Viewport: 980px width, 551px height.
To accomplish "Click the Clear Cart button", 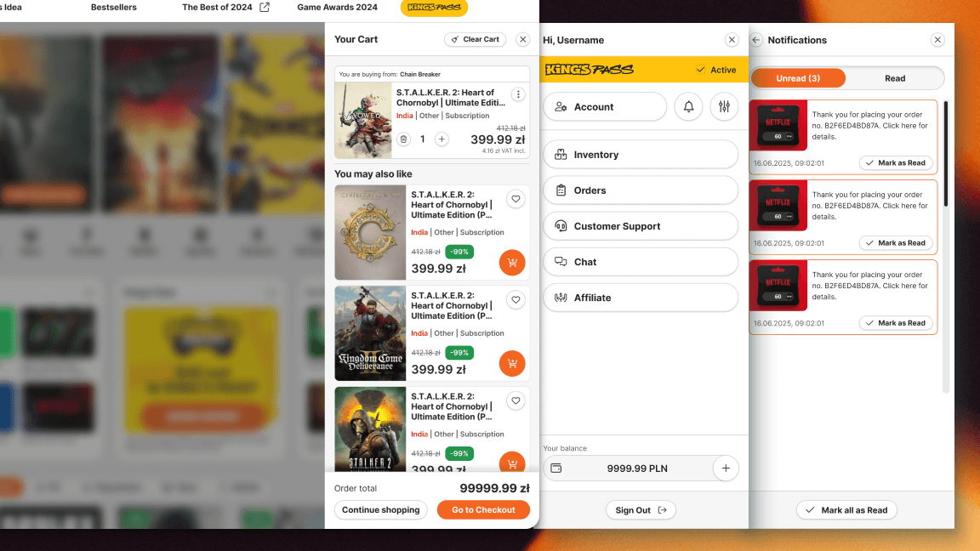I will [x=475, y=39].
